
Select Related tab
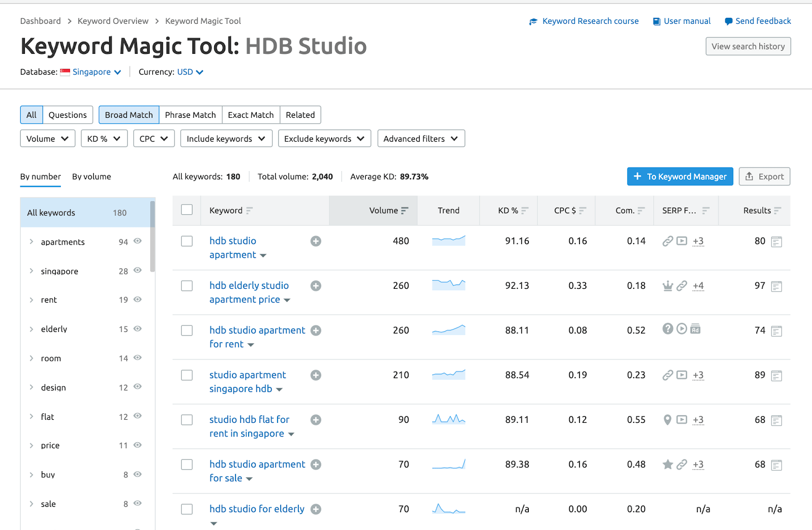300,115
